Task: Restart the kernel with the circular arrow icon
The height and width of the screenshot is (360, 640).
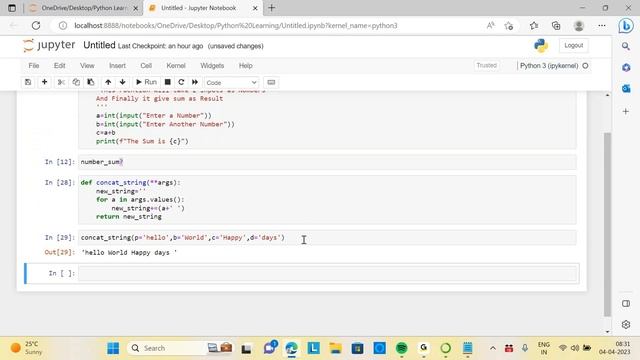Action: [181, 82]
